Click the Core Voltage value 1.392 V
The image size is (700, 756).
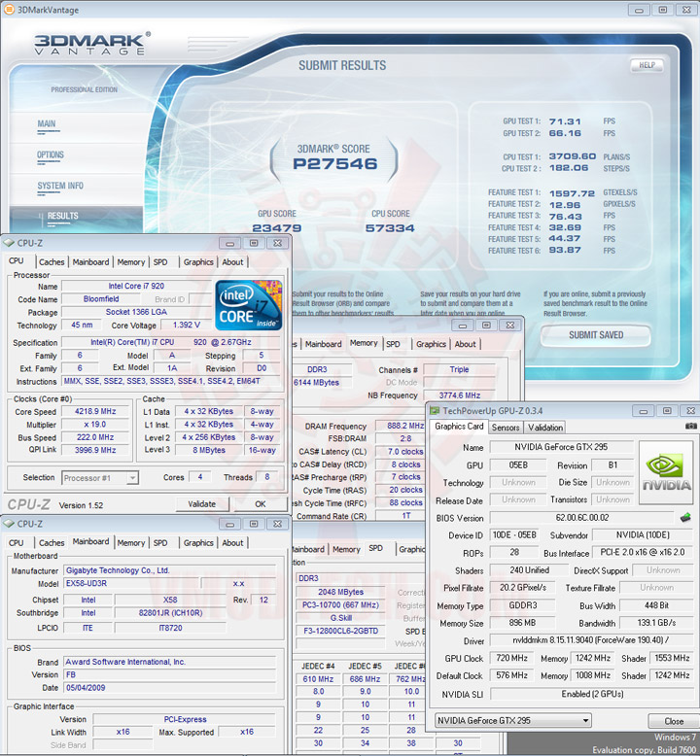pyautogui.click(x=187, y=325)
